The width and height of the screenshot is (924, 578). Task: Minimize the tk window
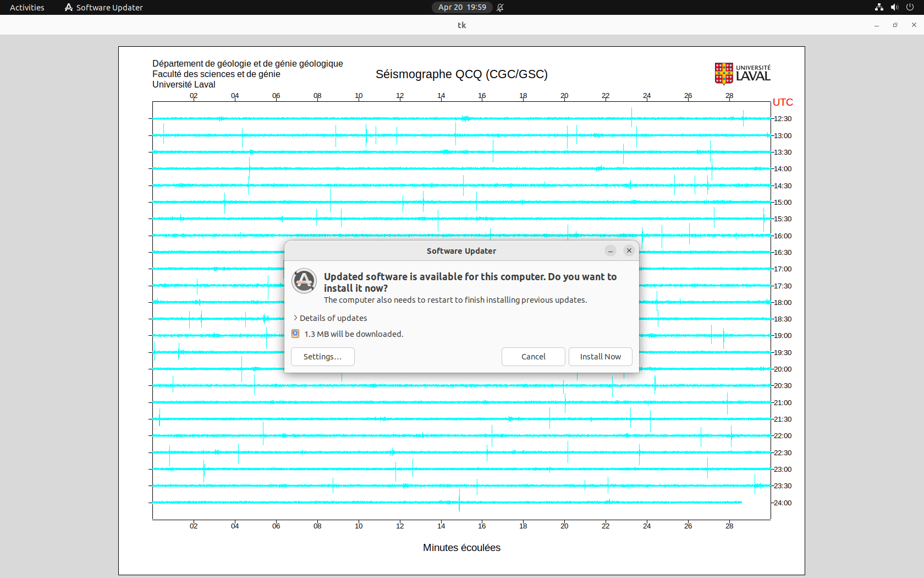coord(877,25)
